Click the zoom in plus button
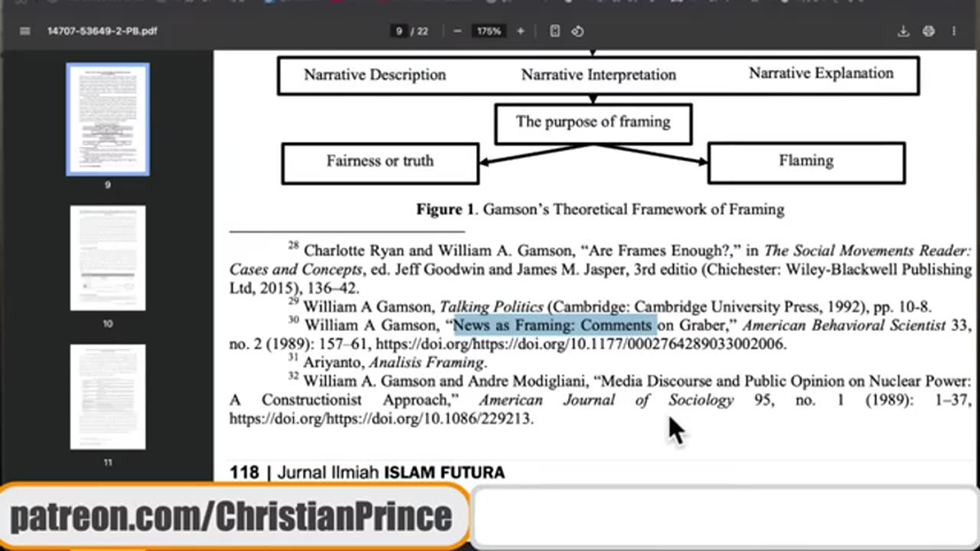 click(521, 31)
